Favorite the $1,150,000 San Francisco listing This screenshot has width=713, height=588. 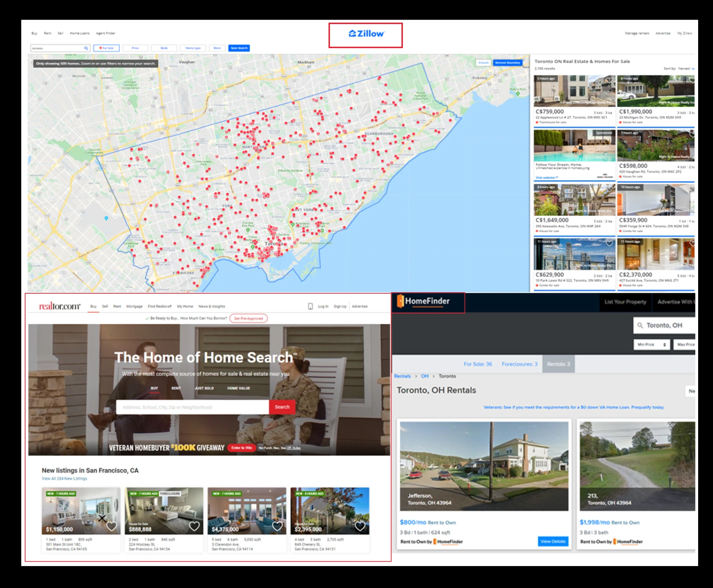111,526
